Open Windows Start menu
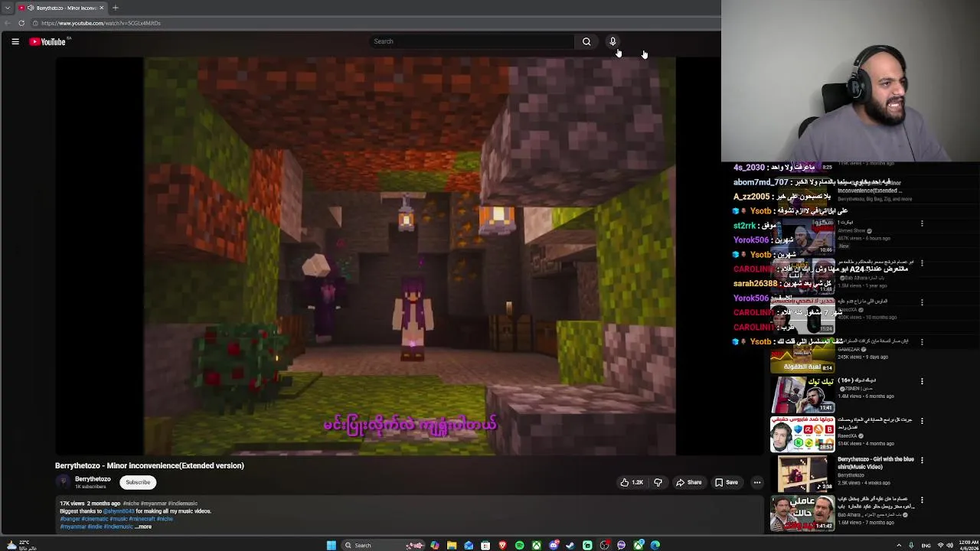Image resolution: width=980 pixels, height=551 pixels. [x=331, y=545]
